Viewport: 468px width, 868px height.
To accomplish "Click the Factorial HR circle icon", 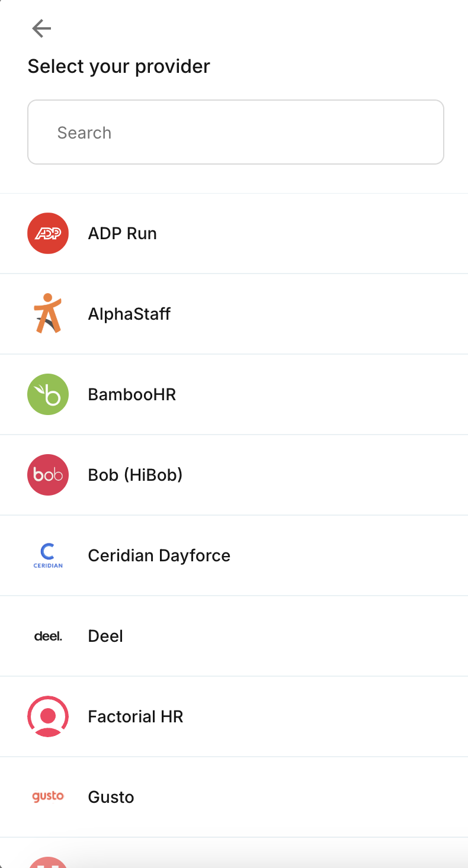I will coord(48,716).
